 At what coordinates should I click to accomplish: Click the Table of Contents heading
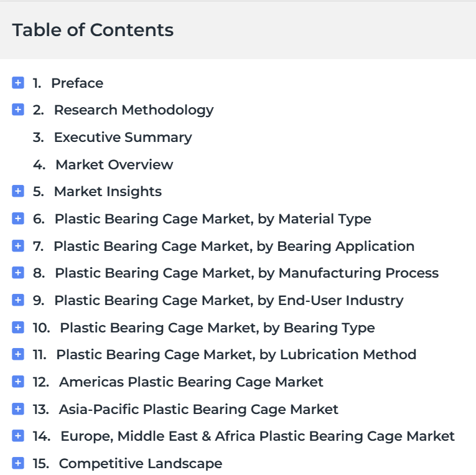point(93,30)
